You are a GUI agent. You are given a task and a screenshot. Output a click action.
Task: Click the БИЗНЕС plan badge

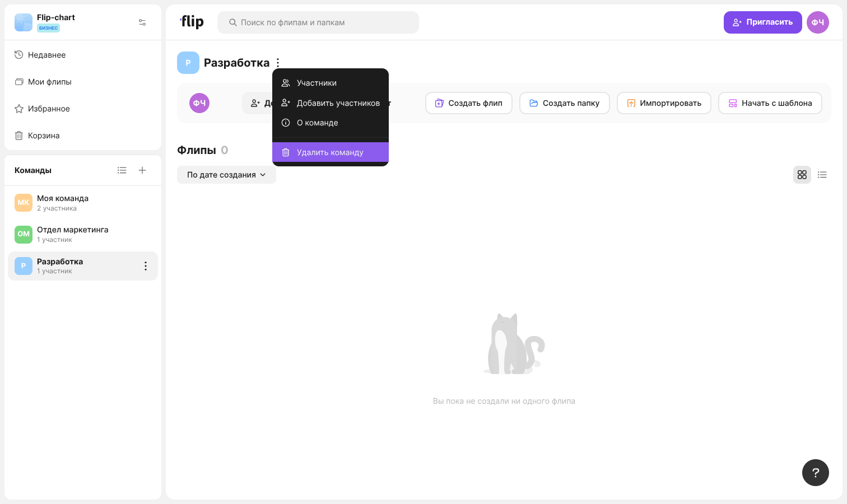pyautogui.click(x=49, y=28)
